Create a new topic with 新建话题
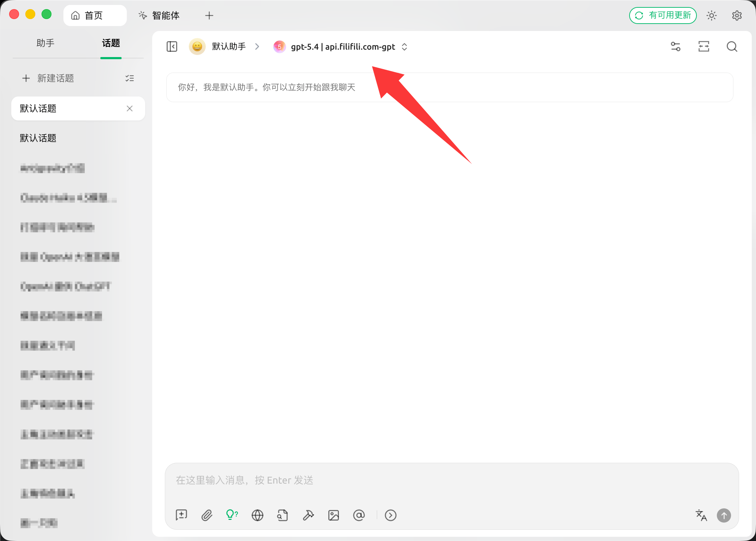Screen dimensions: 756x541 point(48,78)
